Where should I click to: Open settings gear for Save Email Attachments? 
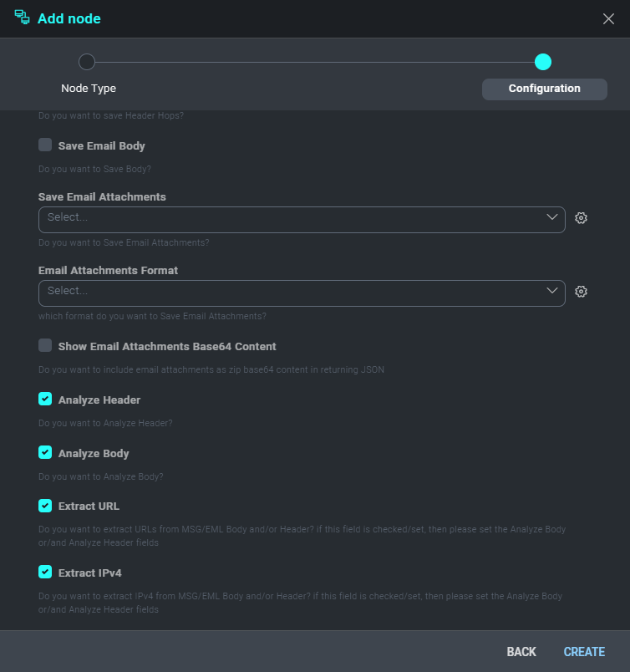pos(582,218)
